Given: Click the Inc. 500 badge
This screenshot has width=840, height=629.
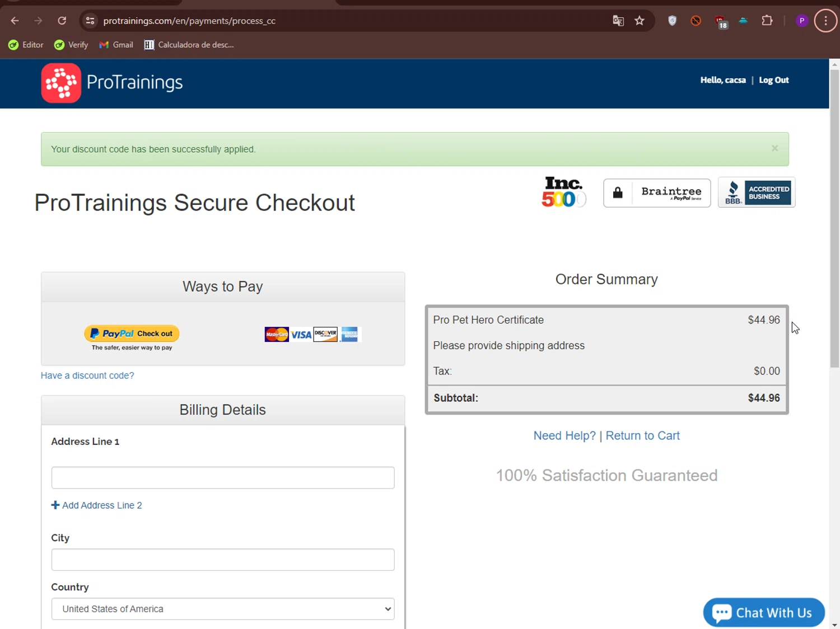Looking at the screenshot, I should [x=564, y=192].
